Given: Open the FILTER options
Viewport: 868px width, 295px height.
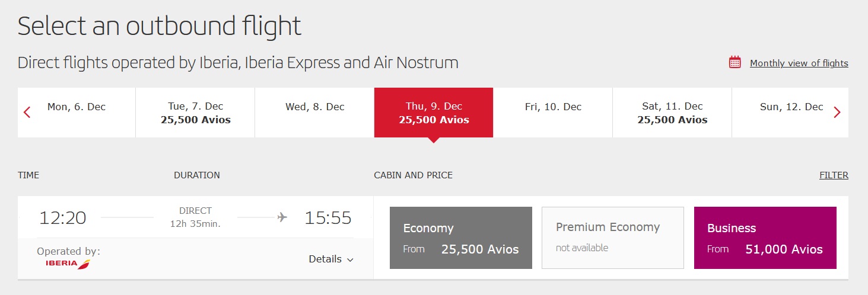Looking at the screenshot, I should (x=834, y=175).
